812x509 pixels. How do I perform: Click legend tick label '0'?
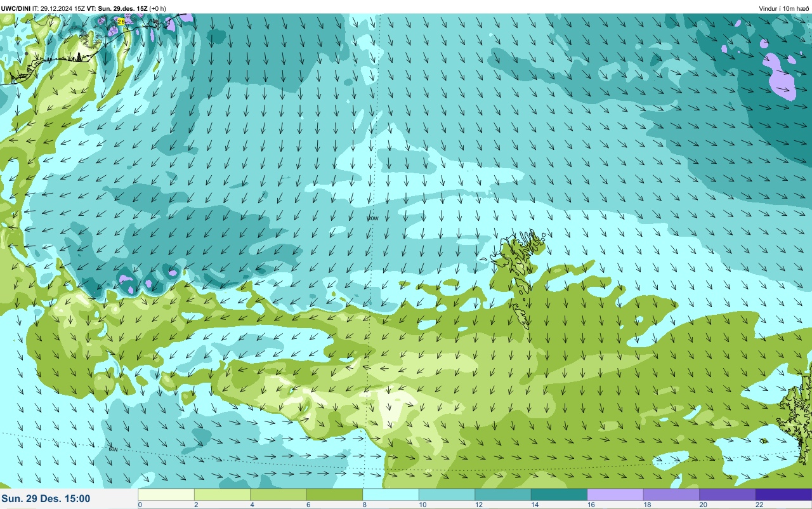click(x=140, y=505)
